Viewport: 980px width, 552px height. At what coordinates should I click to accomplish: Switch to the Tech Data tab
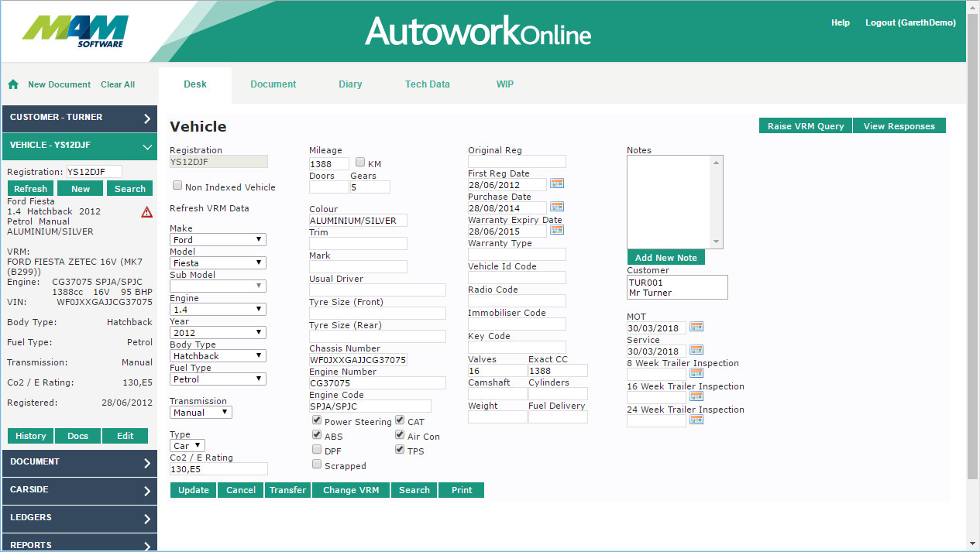tap(427, 84)
